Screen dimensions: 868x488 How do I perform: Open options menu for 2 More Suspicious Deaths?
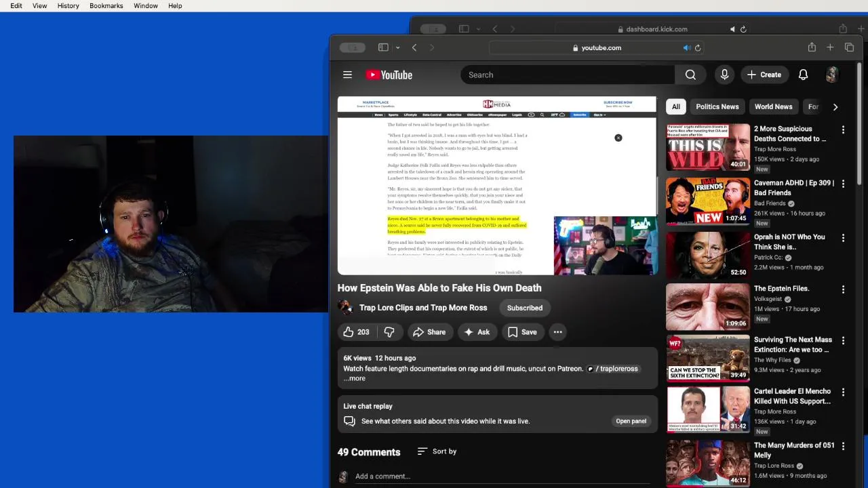(x=843, y=129)
